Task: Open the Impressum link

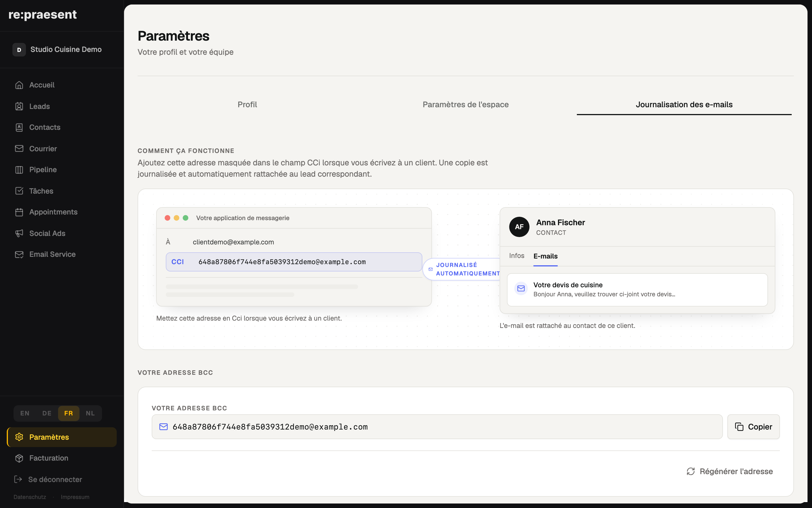Action: [x=75, y=497]
